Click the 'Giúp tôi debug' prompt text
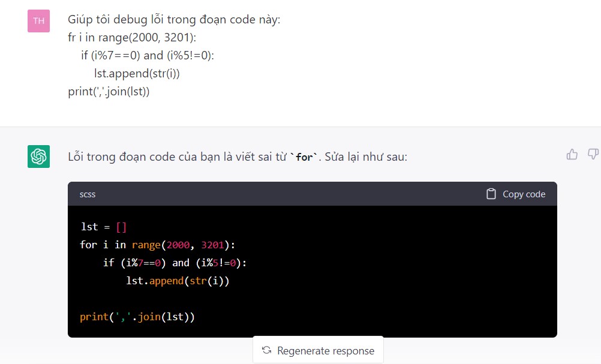This screenshot has height=364, width=601. (x=174, y=20)
